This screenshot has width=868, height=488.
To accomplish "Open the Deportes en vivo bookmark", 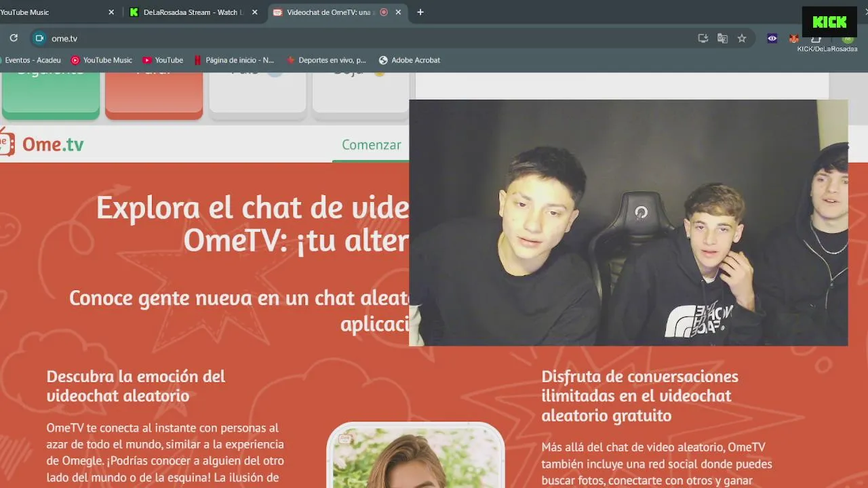I will pos(326,60).
